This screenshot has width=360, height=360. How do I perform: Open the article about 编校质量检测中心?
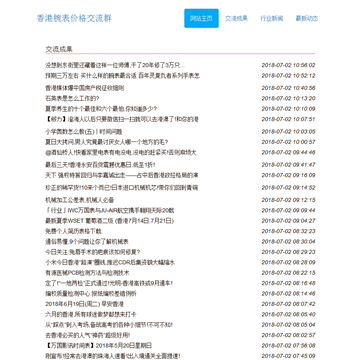[90, 293]
